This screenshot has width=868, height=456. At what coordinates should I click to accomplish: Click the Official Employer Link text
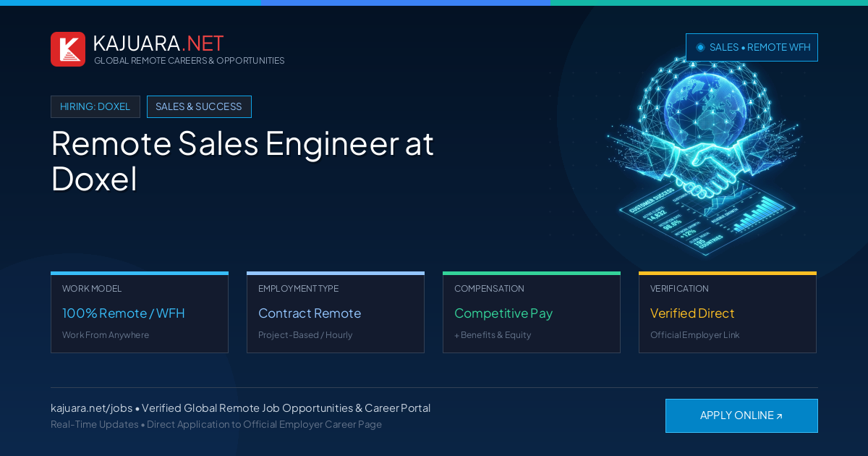pyautogui.click(x=694, y=335)
